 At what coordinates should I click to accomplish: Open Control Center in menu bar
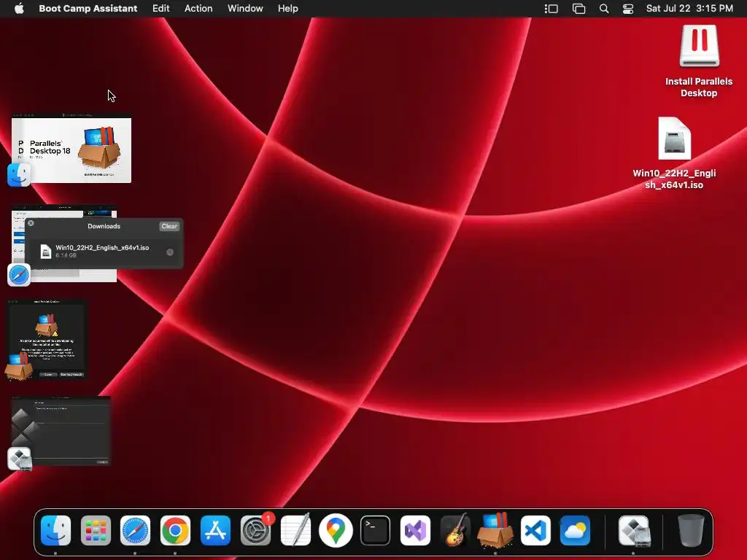tap(628, 9)
